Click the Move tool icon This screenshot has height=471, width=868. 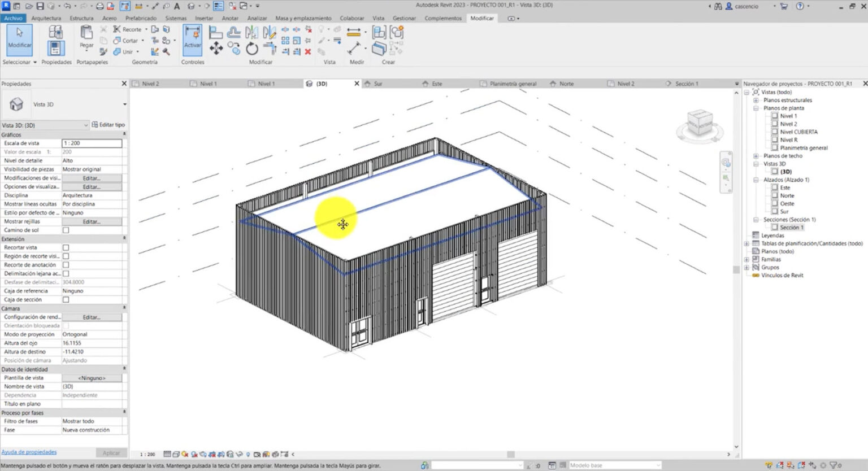coord(216,49)
